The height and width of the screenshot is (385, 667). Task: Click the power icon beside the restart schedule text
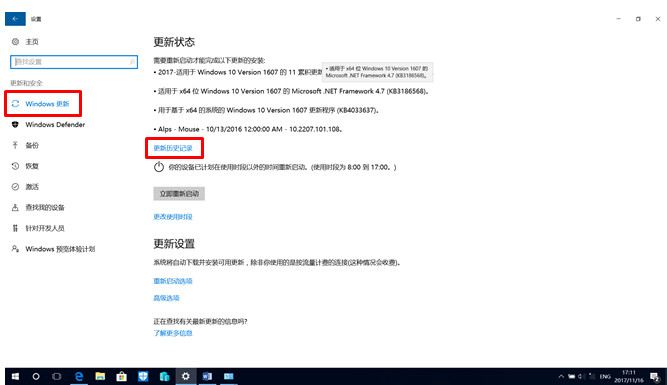[x=159, y=167]
